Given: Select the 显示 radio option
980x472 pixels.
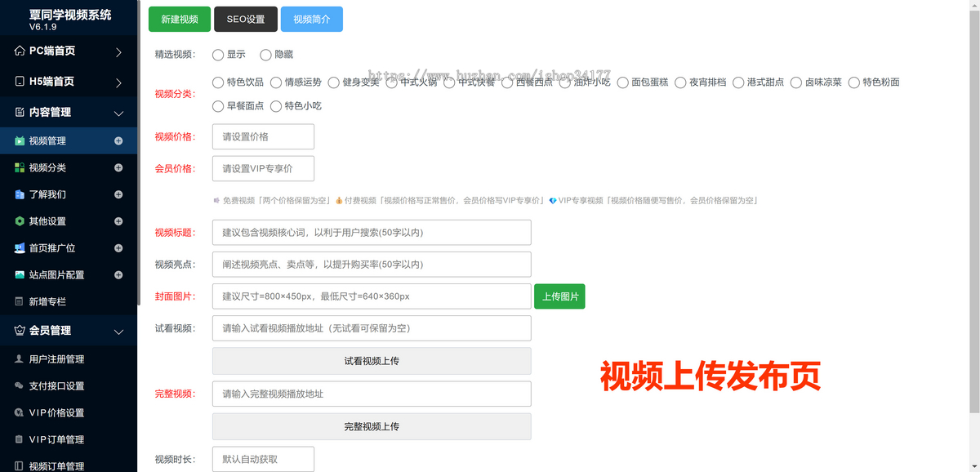Looking at the screenshot, I should click(218, 55).
